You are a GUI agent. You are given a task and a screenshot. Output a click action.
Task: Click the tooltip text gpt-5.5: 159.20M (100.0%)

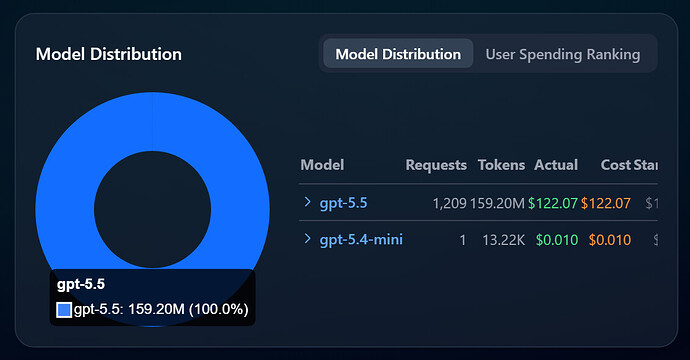161,309
